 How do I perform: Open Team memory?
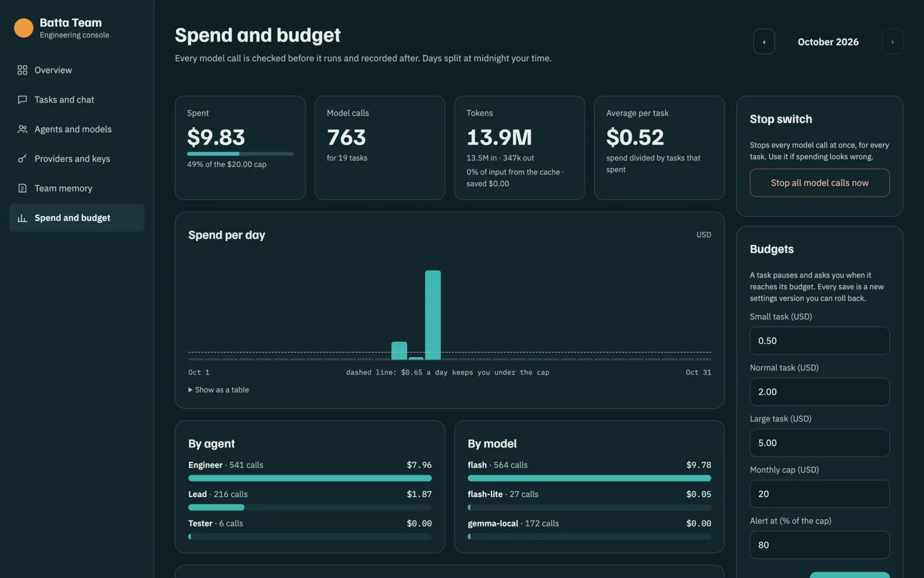pyautogui.click(x=77, y=188)
